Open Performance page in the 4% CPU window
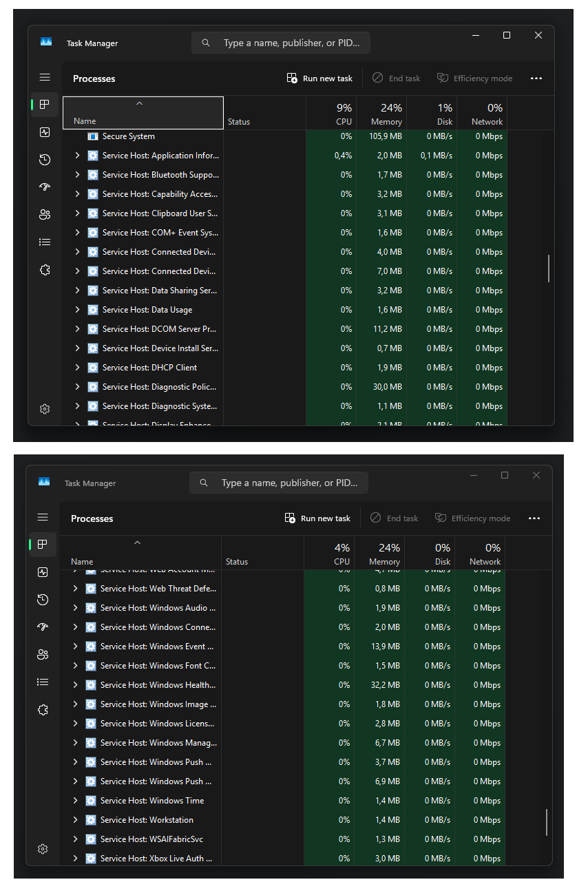 pos(43,572)
